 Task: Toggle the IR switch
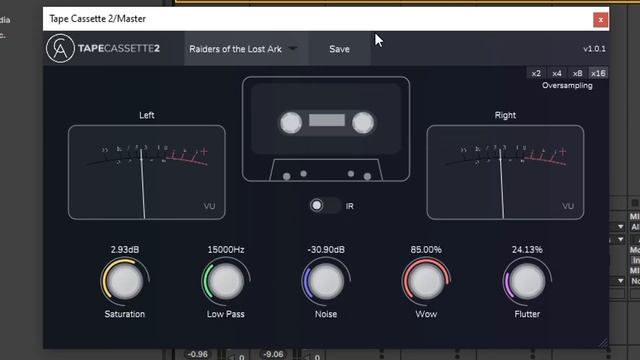[x=325, y=205]
